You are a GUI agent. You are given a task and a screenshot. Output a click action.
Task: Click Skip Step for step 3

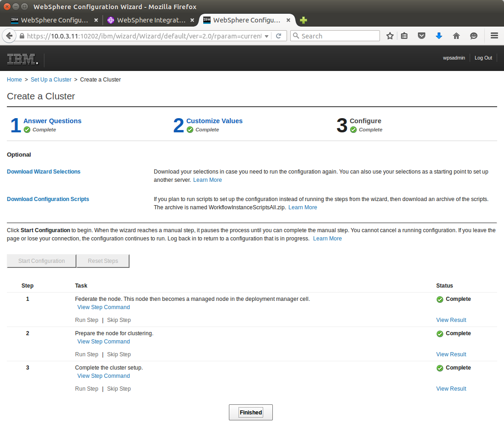click(x=119, y=389)
